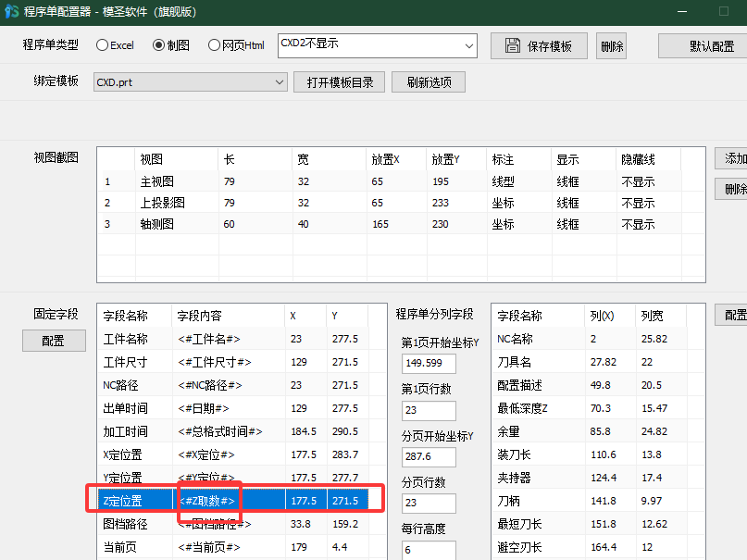Select the 工件尺寸 fixed field row
This screenshot has width=747, height=560.
coord(241,362)
